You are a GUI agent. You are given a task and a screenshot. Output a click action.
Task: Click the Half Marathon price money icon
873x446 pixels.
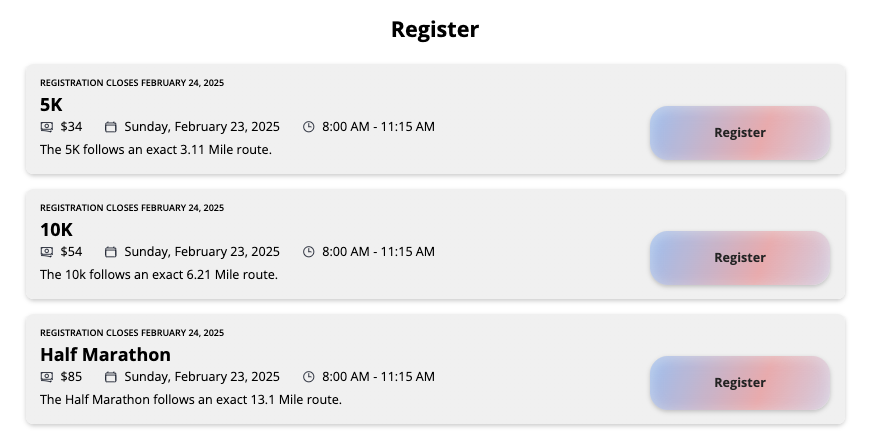[46, 377]
